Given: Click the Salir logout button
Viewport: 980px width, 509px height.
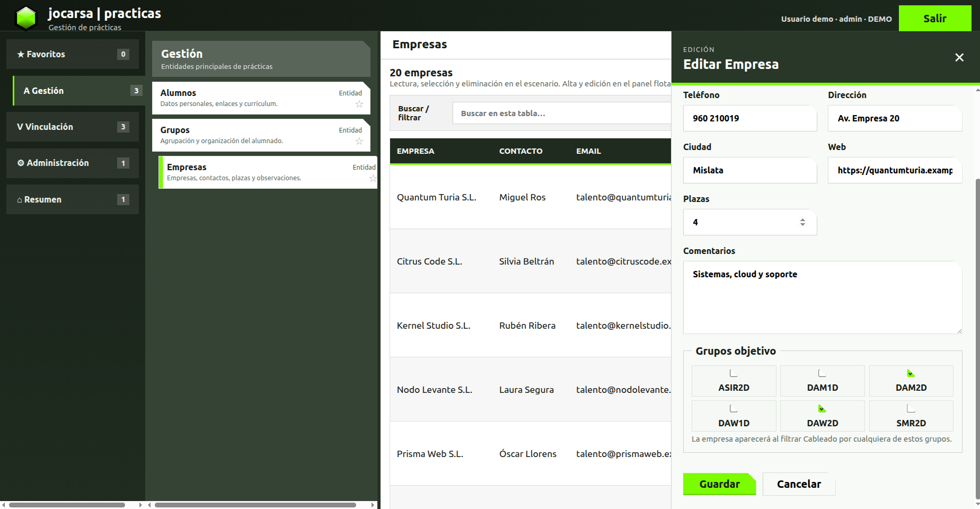Looking at the screenshot, I should pos(935,19).
